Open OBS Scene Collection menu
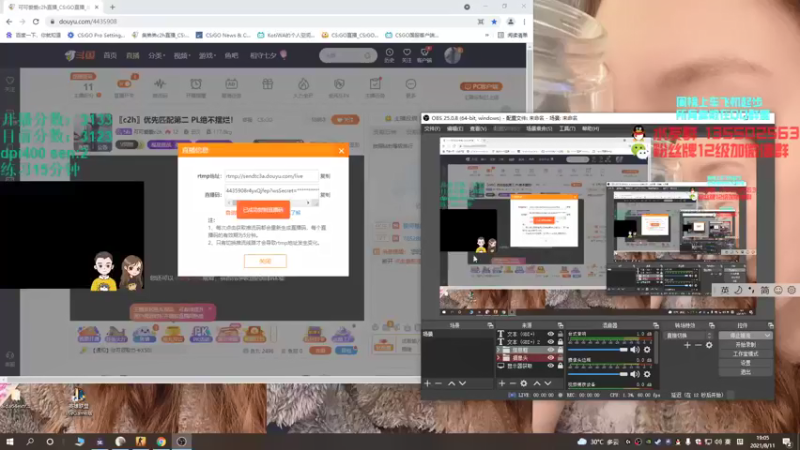The height and width of the screenshot is (450, 800). point(539,129)
